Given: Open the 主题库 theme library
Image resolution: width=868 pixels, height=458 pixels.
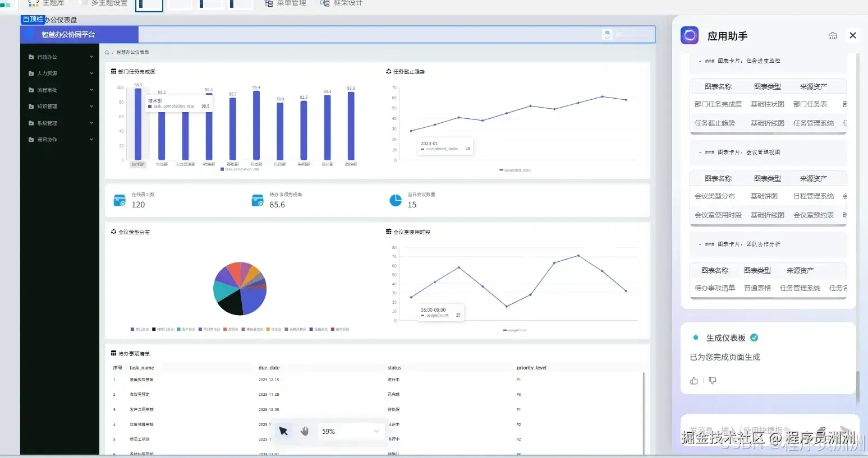Looking at the screenshot, I should 46,3.
